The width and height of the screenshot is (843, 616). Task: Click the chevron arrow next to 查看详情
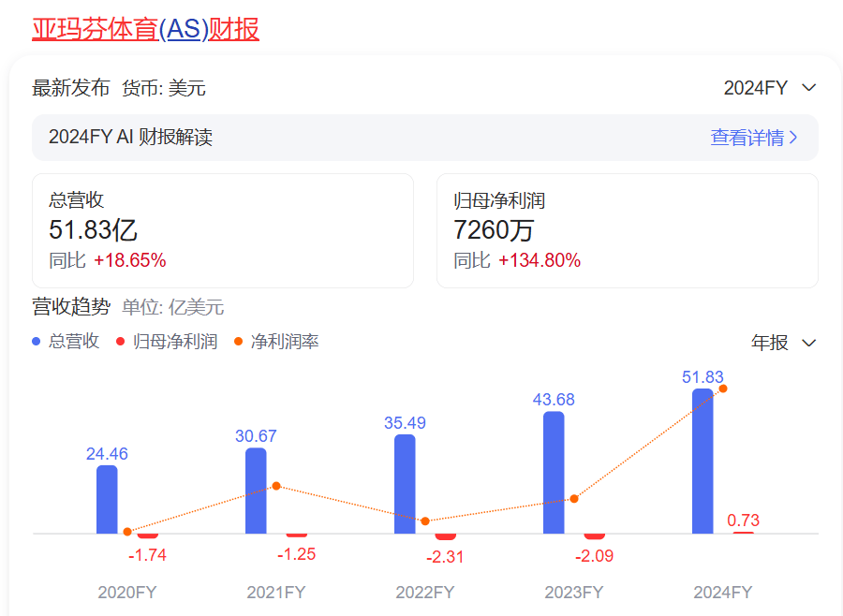click(x=794, y=138)
